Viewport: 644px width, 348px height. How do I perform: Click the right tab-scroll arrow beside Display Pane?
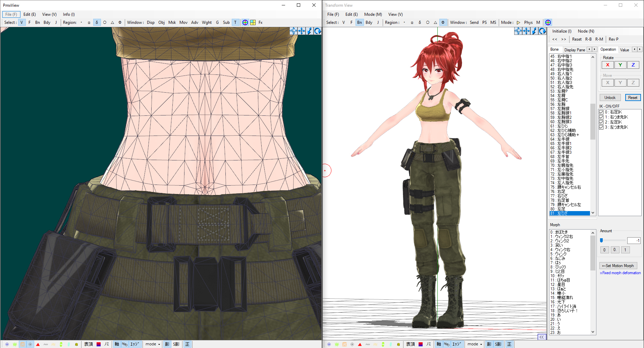click(594, 49)
